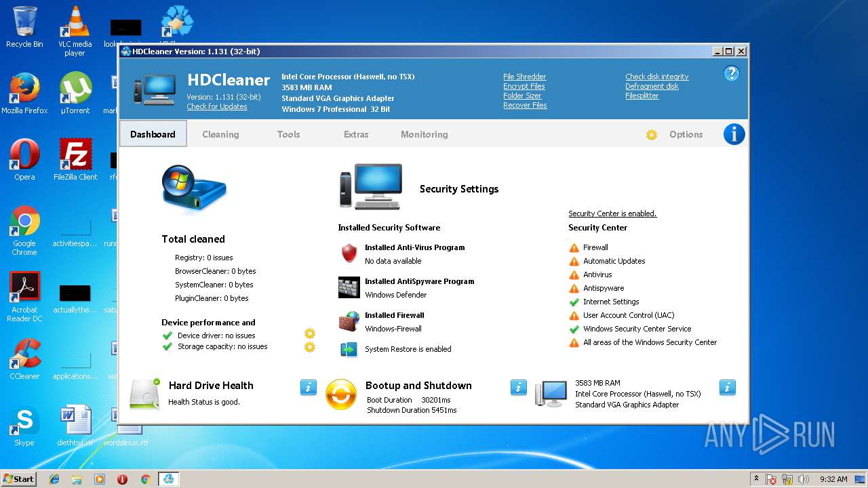Click the Check disk integrity link
Image resolution: width=868 pixels, height=488 pixels.
(x=656, y=77)
